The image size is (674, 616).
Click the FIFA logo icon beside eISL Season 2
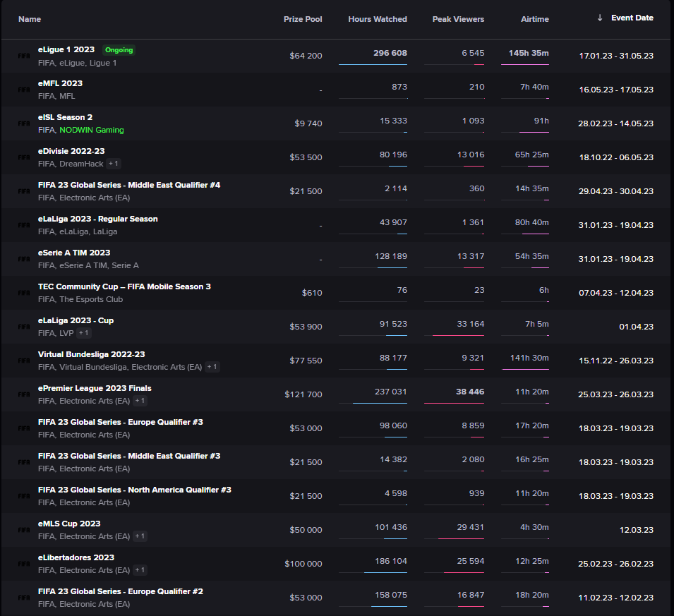pos(24,123)
